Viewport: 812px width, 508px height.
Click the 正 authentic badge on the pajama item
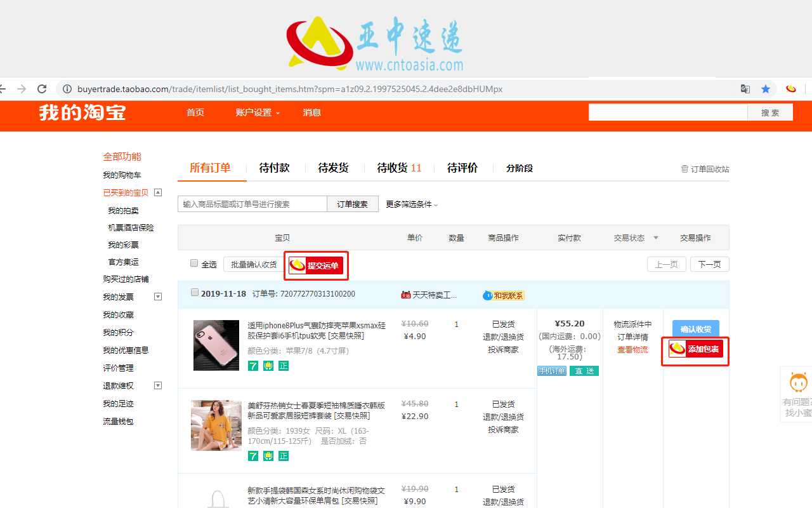point(284,456)
